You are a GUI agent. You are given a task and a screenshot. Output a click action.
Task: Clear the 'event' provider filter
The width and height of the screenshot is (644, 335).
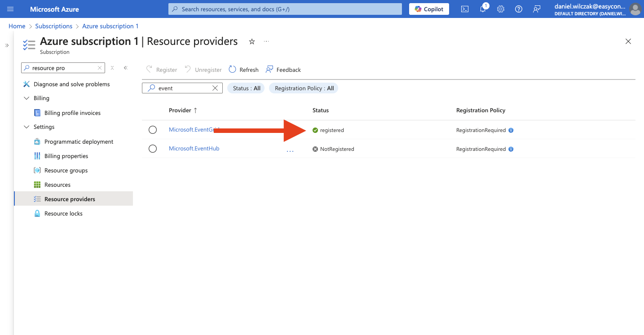click(x=215, y=88)
